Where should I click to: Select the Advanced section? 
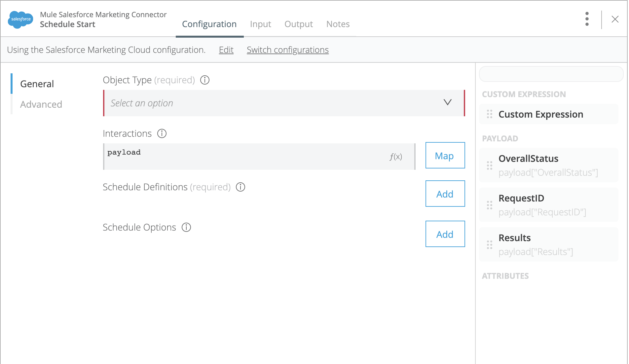click(x=41, y=104)
